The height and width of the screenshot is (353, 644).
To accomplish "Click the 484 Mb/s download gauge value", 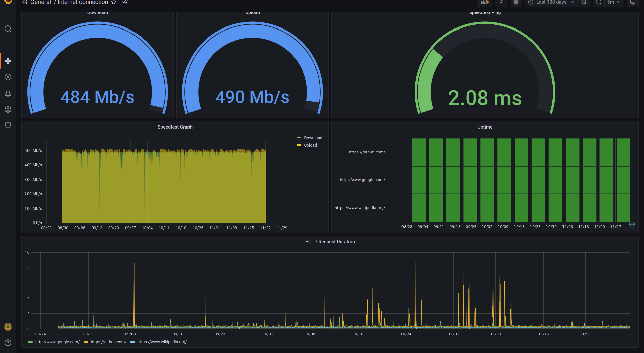I will (98, 97).
